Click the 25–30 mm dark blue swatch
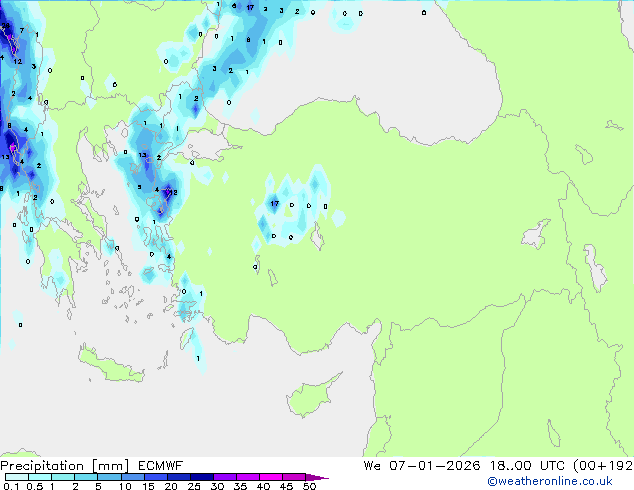The height and width of the screenshot is (490, 634). (201, 477)
